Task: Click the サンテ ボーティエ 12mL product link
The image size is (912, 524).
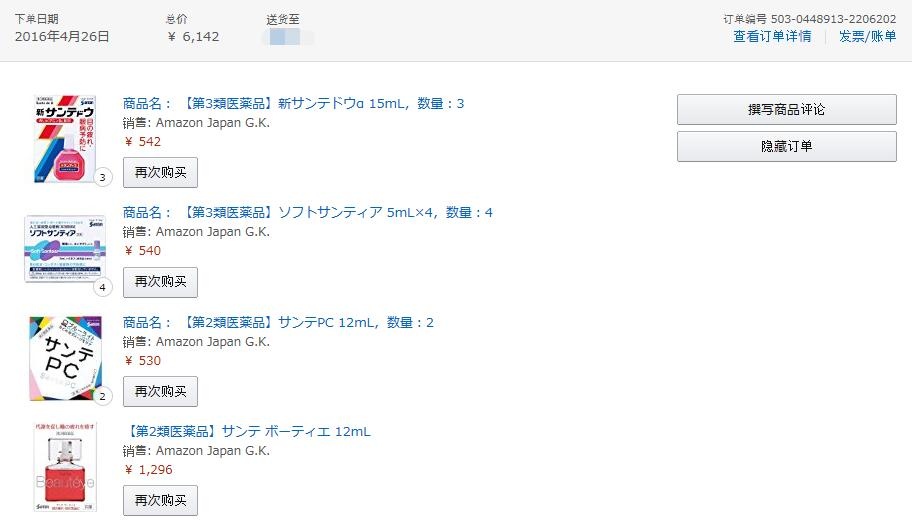Action: pyautogui.click(x=246, y=431)
